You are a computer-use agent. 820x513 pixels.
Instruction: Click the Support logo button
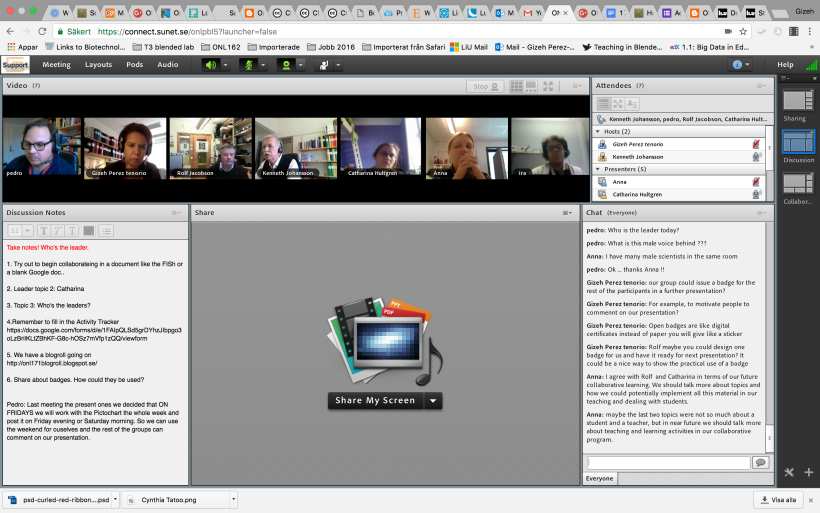(x=15, y=65)
